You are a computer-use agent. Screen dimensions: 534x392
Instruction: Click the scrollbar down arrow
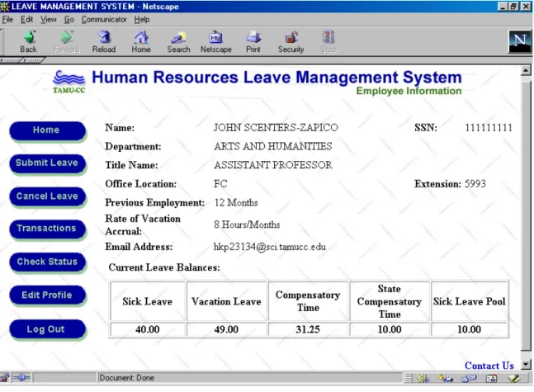[x=526, y=365]
